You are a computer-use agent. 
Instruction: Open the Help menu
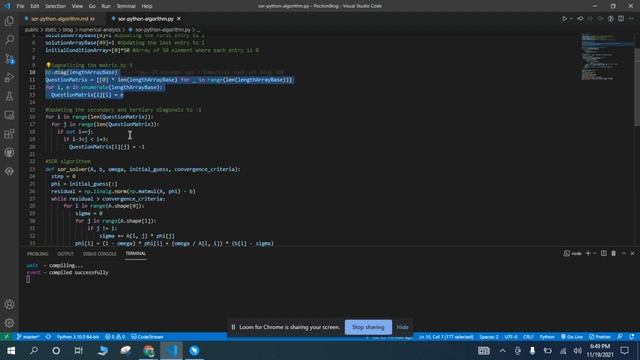[x=147, y=6]
